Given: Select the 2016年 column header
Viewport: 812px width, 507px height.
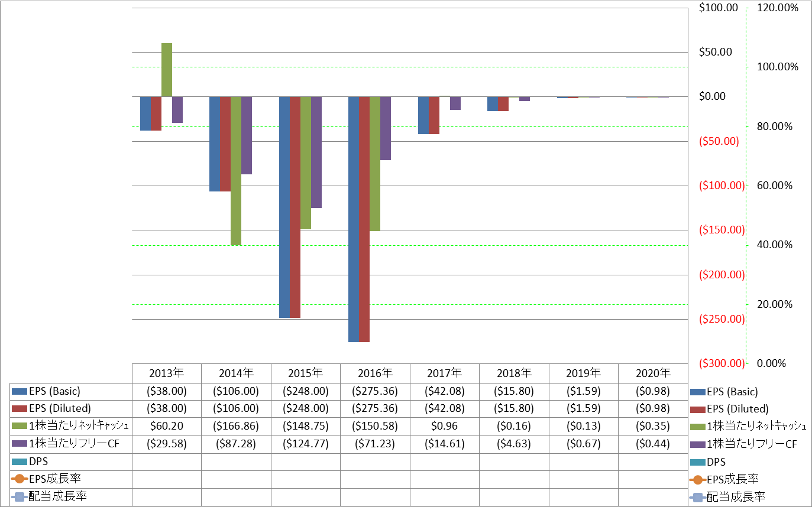Looking at the screenshot, I should tap(375, 373).
